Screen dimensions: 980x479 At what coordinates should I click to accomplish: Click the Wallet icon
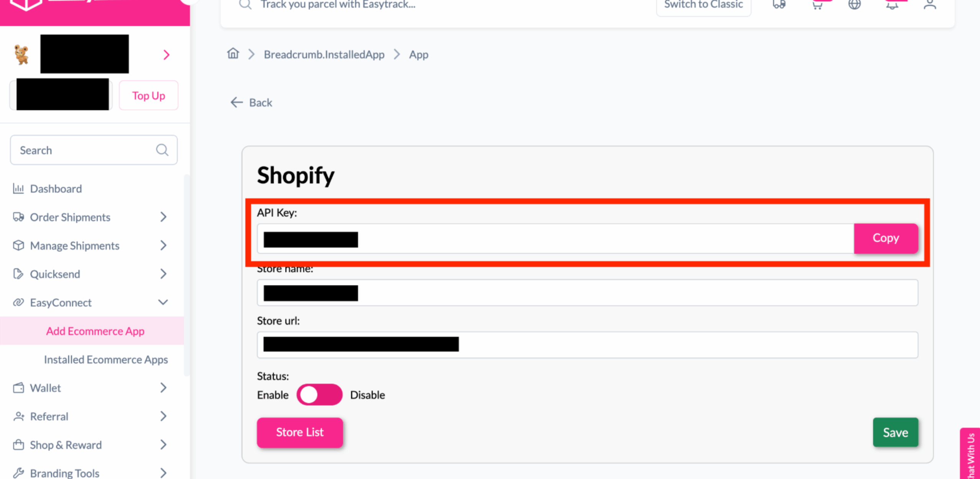[18, 387]
